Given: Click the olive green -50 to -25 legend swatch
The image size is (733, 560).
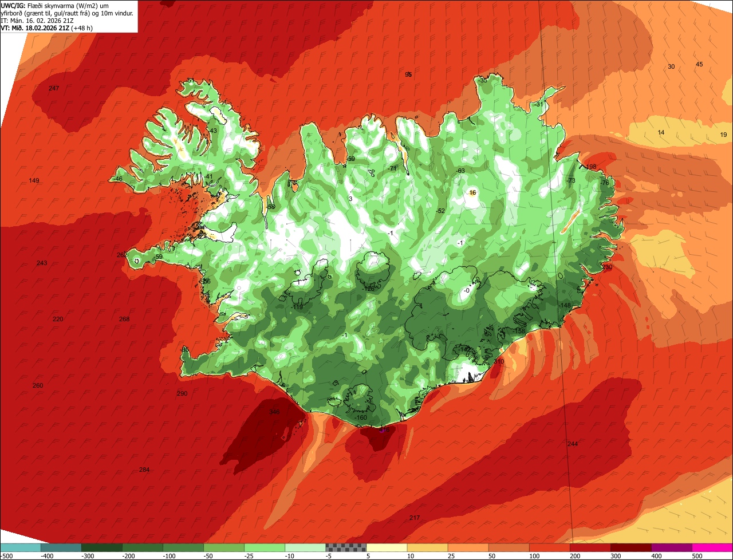Looking at the screenshot, I should point(224,547).
